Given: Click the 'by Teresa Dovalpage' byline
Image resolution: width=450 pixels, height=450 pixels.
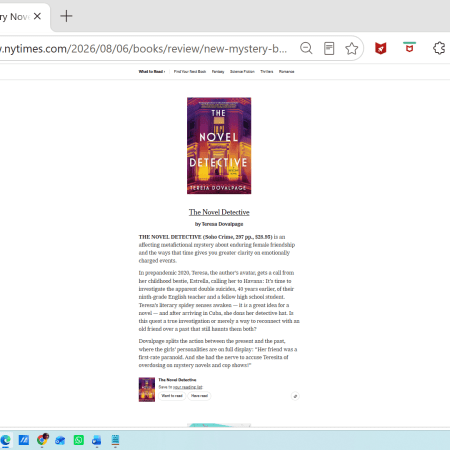Looking at the screenshot, I should [x=219, y=224].
